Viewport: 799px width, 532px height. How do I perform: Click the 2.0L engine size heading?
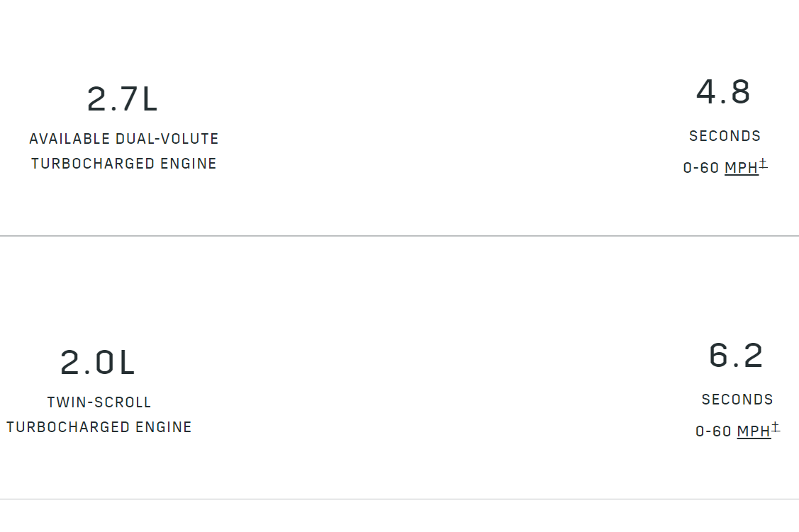pyautogui.click(x=98, y=363)
